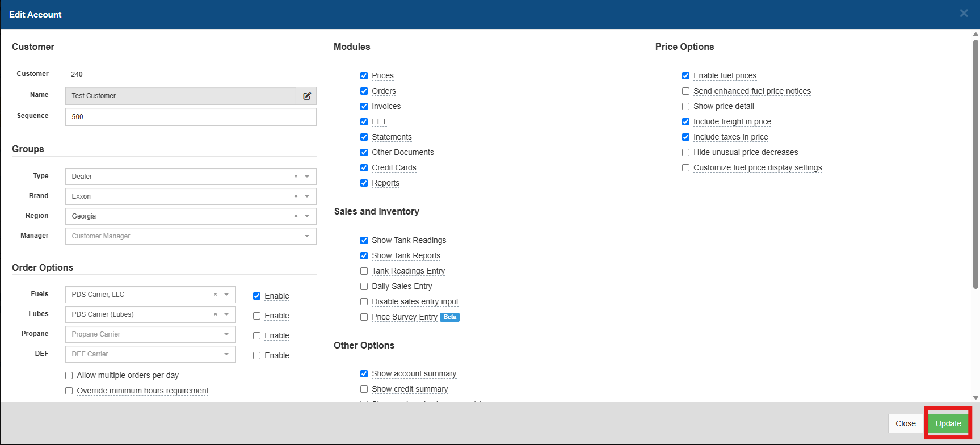Check Allow multiple orders per day

click(x=69, y=376)
